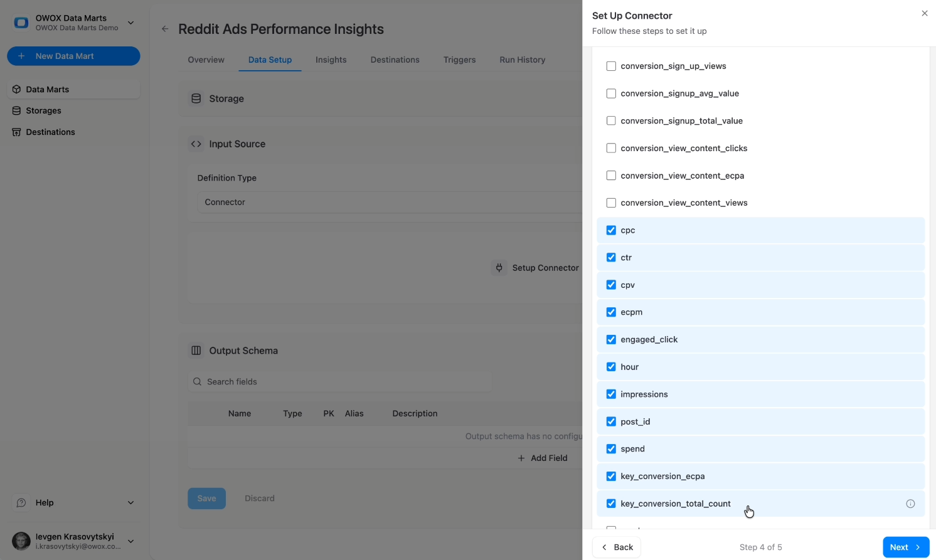Open Help via the chat bubble icon
The image size is (936, 560).
[x=21, y=502]
